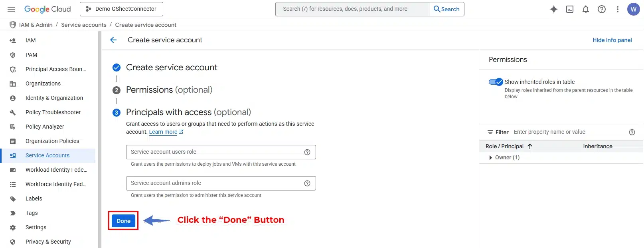Focus the Filter property name input

point(569,132)
